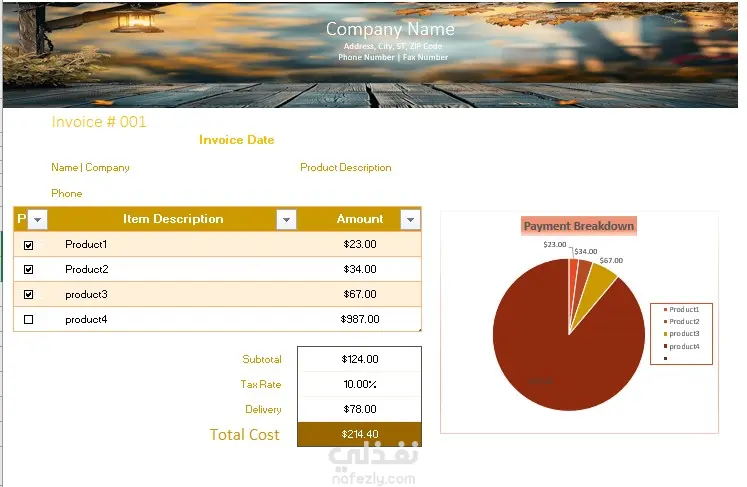This screenshot has width=747, height=487.
Task: Select the $34.00 amount cell
Action: (360, 269)
